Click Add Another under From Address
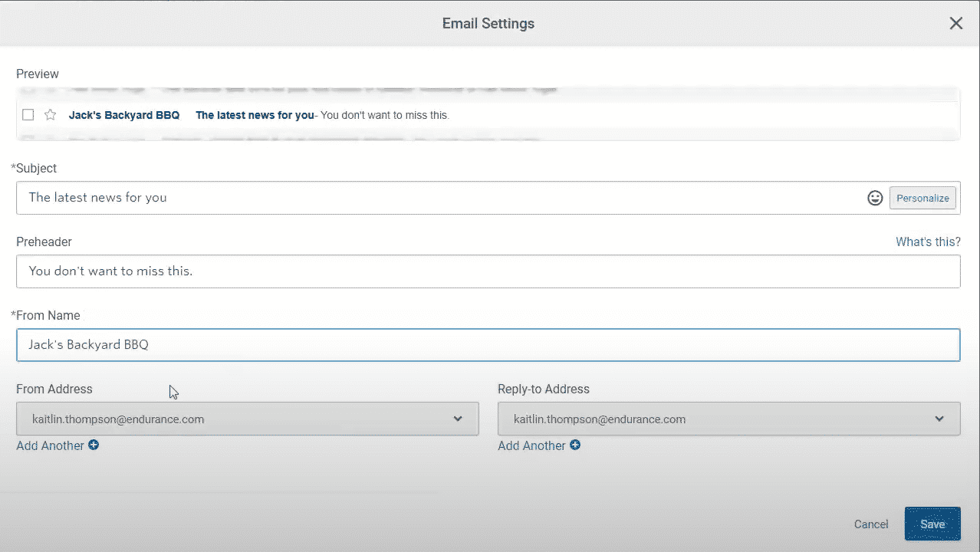 click(x=51, y=445)
